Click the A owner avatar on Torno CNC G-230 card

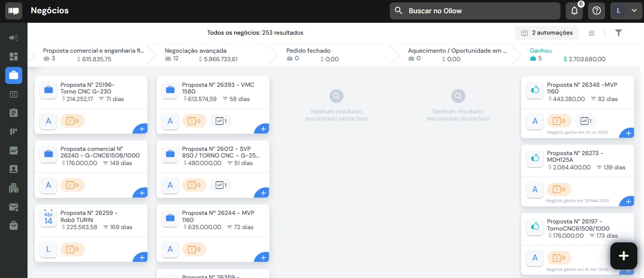point(48,121)
